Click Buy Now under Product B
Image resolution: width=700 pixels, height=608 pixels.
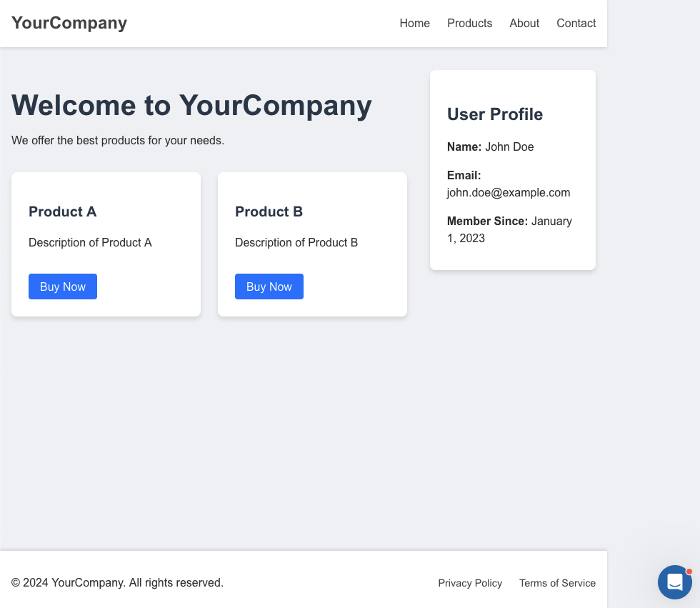[x=269, y=286]
